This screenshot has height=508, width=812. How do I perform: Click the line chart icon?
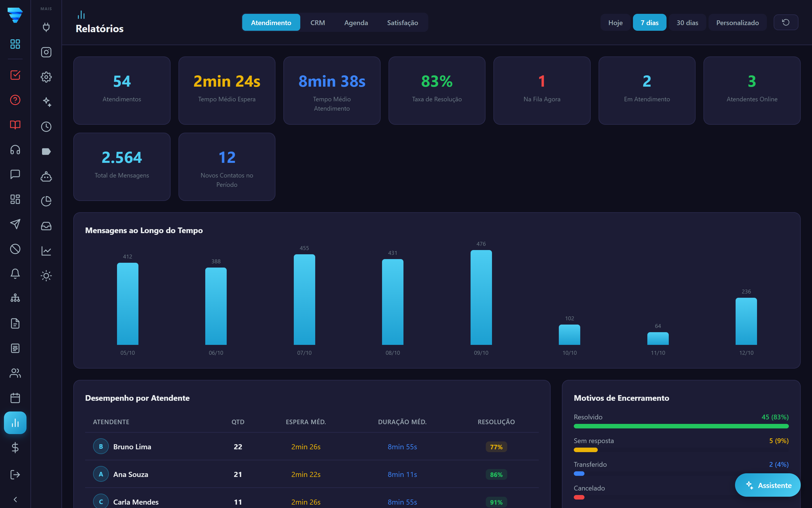(46, 251)
